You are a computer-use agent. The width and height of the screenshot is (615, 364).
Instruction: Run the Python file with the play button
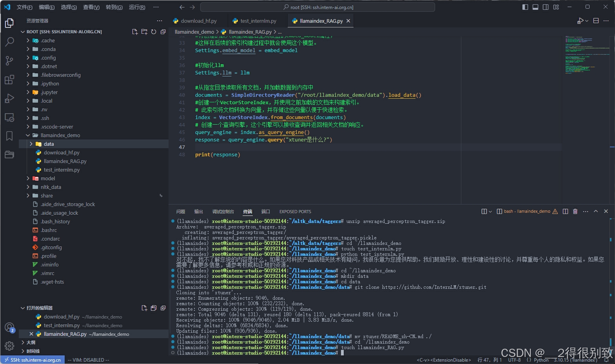580,21
